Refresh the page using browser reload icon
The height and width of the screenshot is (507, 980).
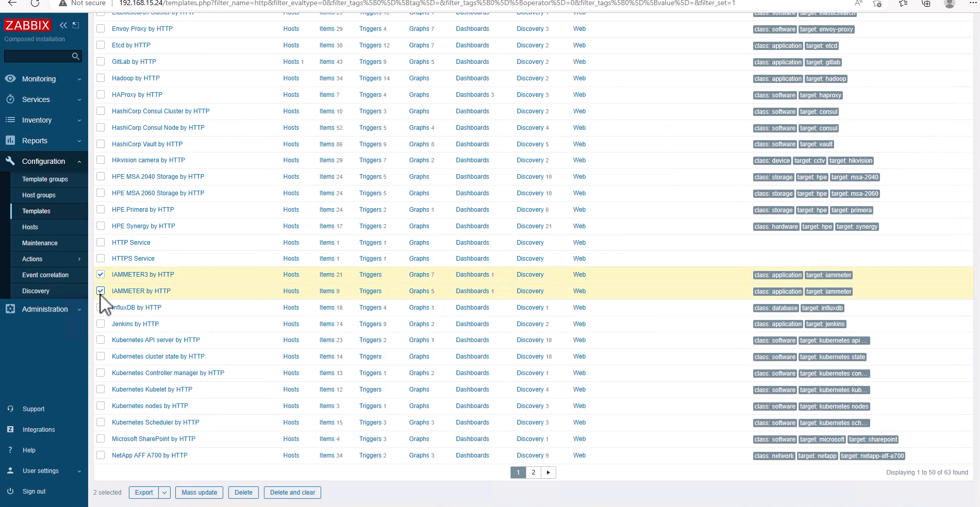tap(35, 3)
